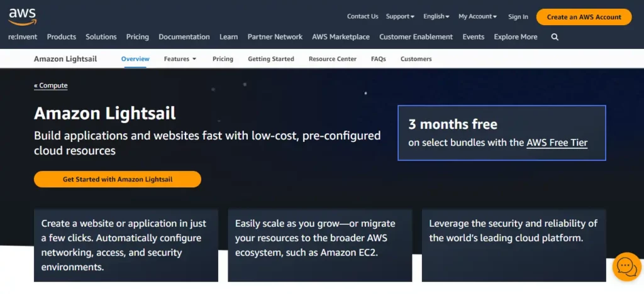
Task: Expand the My Account dropdown
Action: (478, 16)
